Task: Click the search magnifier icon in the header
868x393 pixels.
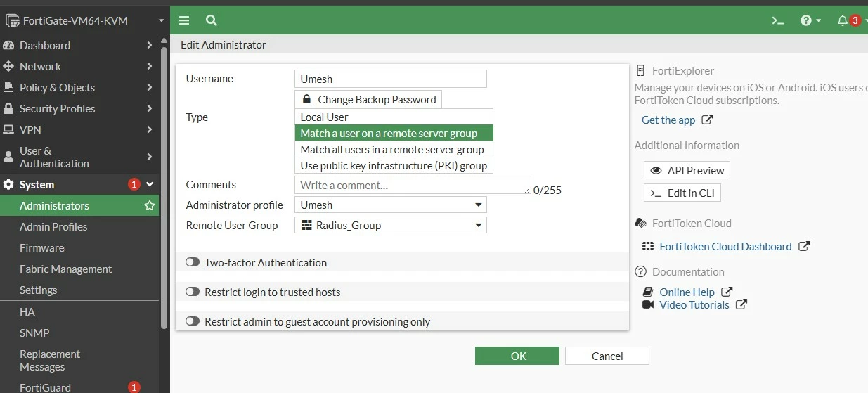Action: 211,20
